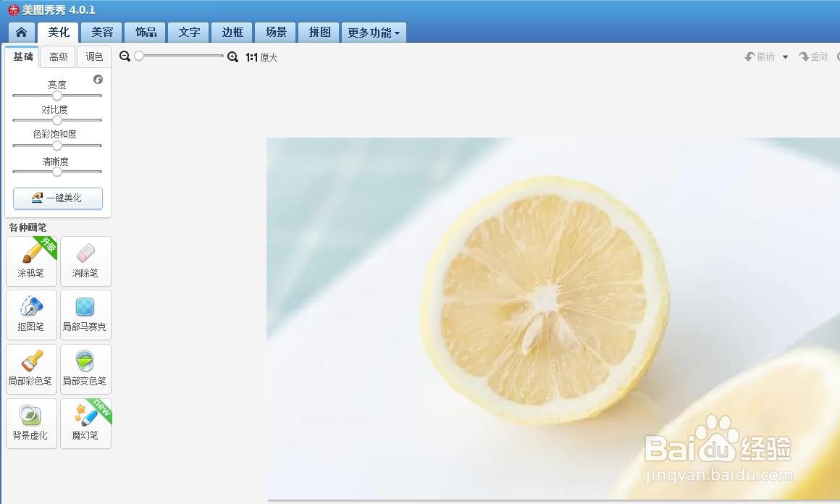Select the 背景虚化 background blur tool

click(31, 423)
